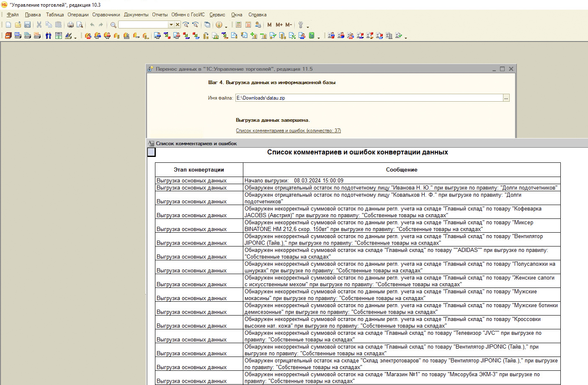Open the Окна menu
The width and height of the screenshot is (588, 385).
coord(237,15)
